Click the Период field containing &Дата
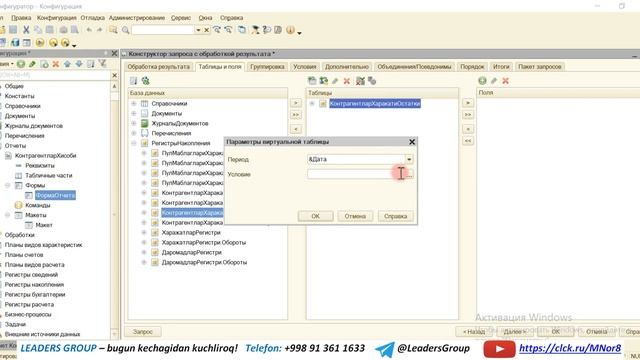The width and height of the screenshot is (640, 360). (x=356, y=159)
